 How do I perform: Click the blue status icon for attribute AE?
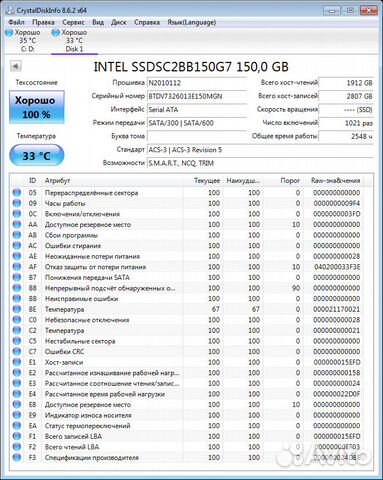point(17,256)
